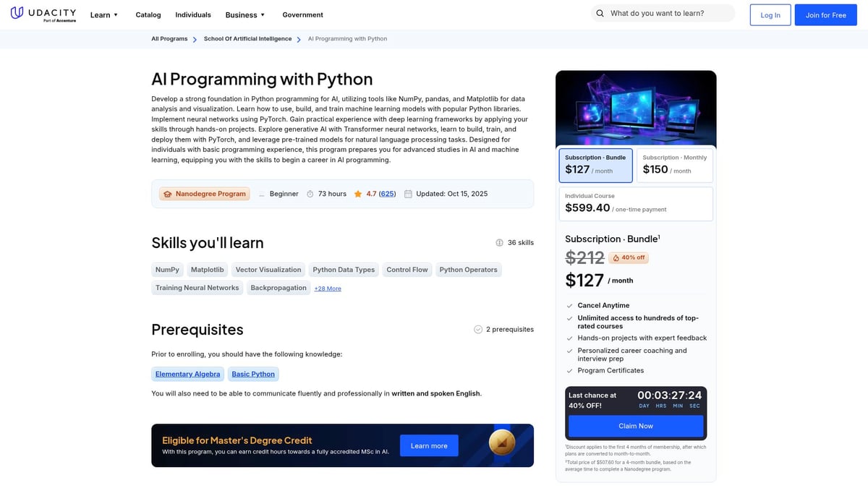868x488 pixels.
Task: Click the Vector Visualization skill tag
Action: pos(268,270)
